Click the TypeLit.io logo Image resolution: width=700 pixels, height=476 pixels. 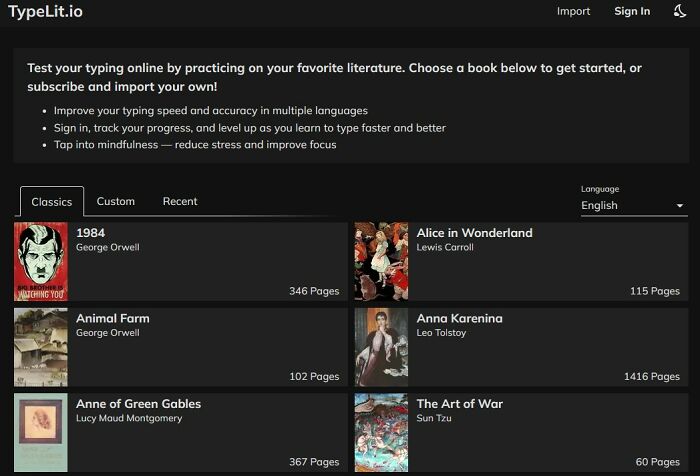pyautogui.click(x=46, y=11)
